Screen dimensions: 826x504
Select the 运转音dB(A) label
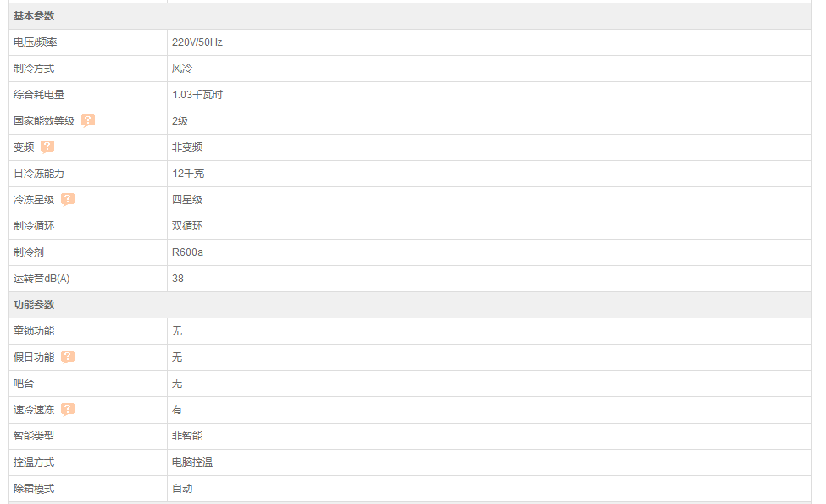pyautogui.click(x=42, y=279)
